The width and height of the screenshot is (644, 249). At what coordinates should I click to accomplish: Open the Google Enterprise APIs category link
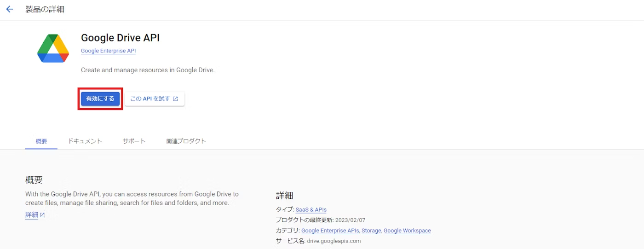pyautogui.click(x=330, y=231)
